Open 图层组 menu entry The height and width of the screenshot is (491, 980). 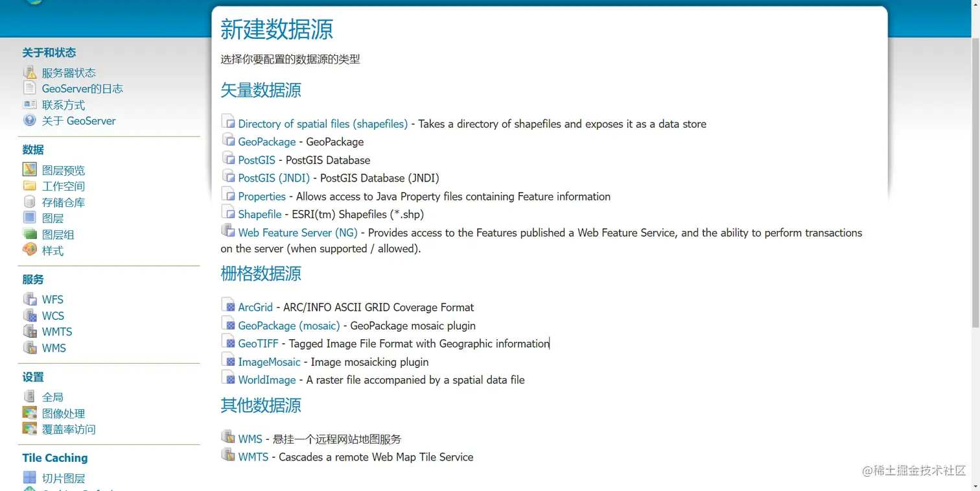point(58,235)
